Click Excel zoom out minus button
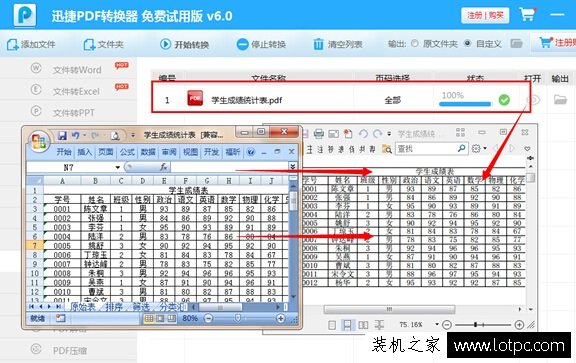This screenshot has height=363, width=576. tap(208, 319)
